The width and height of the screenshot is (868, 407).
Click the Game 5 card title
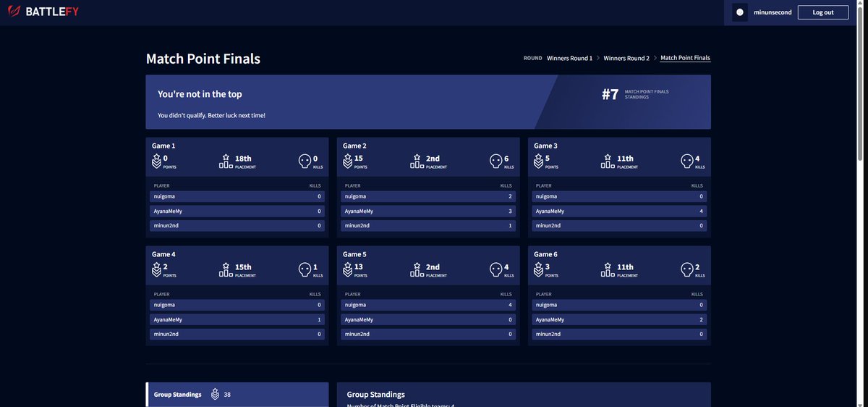point(354,254)
